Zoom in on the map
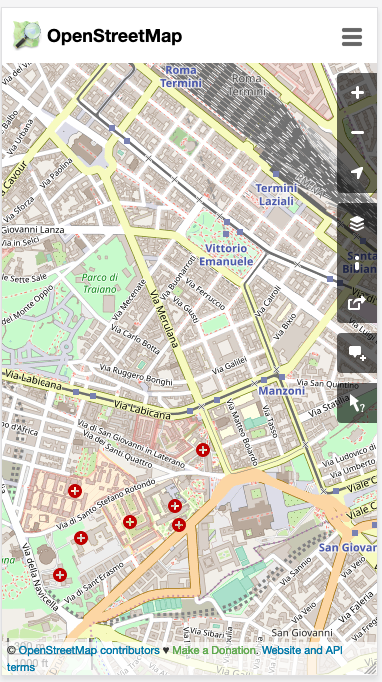Image resolution: width=382 pixels, height=682 pixels. pos(357,93)
